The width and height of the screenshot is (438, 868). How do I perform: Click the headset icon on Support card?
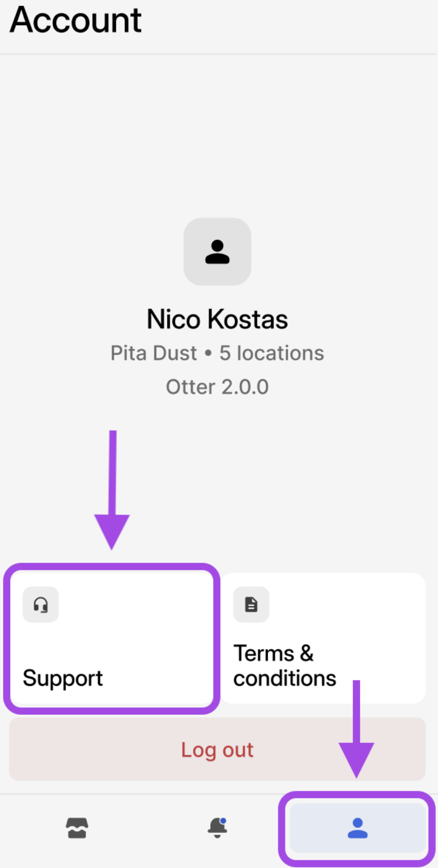coord(41,605)
